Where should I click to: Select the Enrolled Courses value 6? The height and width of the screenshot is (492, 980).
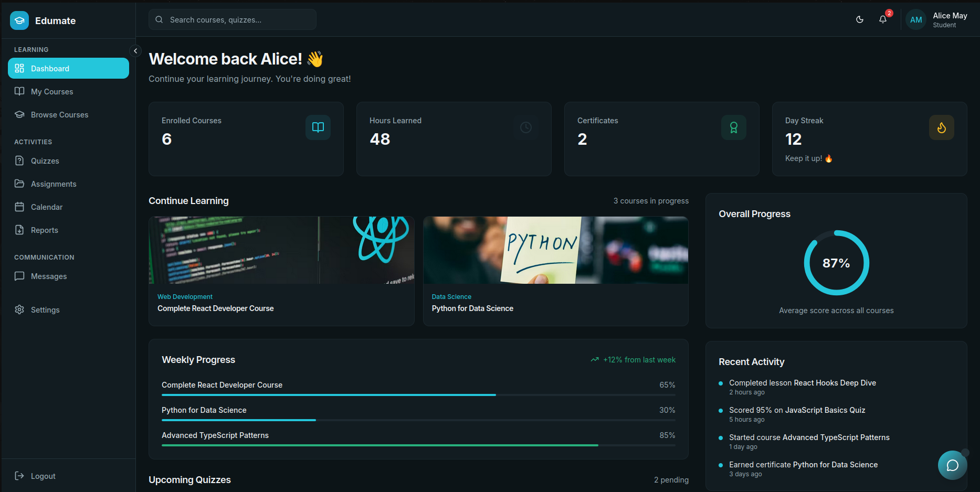tap(167, 139)
